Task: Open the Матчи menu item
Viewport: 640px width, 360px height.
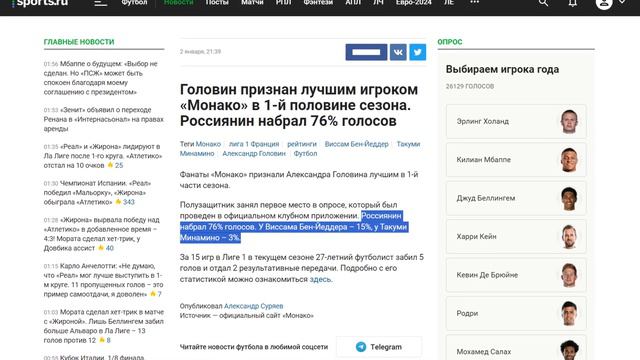Action: (252, 3)
